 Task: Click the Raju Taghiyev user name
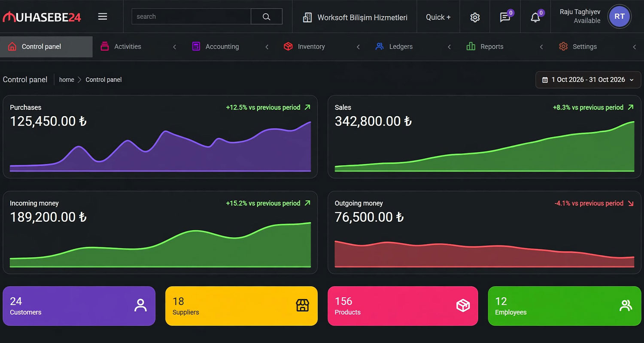pyautogui.click(x=580, y=12)
